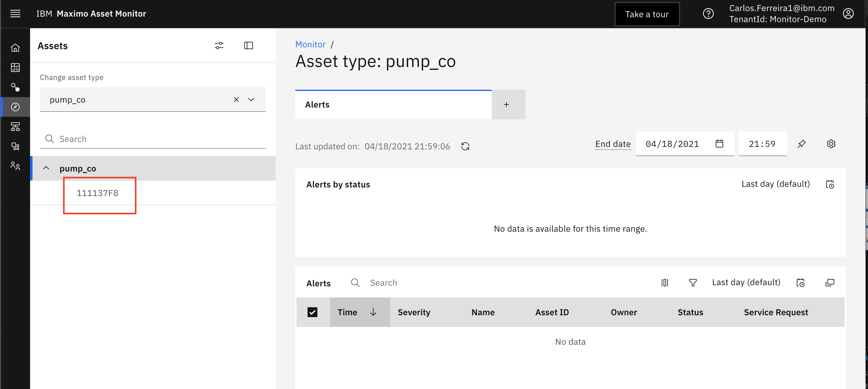
Task: Go to Home in the sidebar
Action: tap(15, 48)
